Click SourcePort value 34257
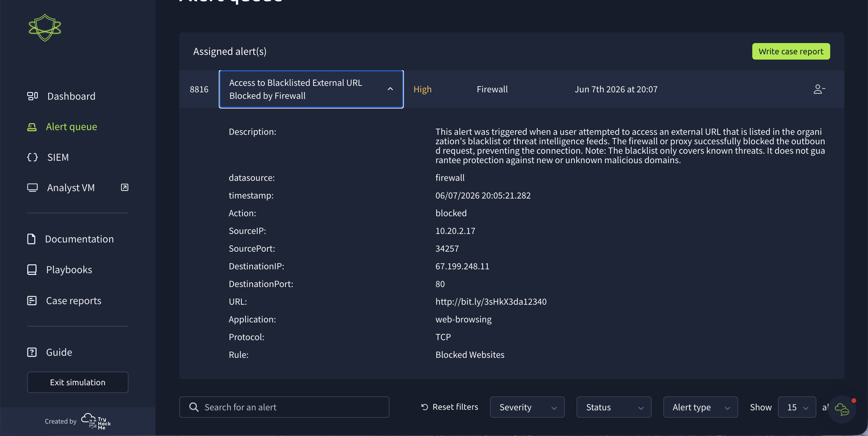Image resolution: width=868 pixels, height=436 pixels. click(x=447, y=248)
